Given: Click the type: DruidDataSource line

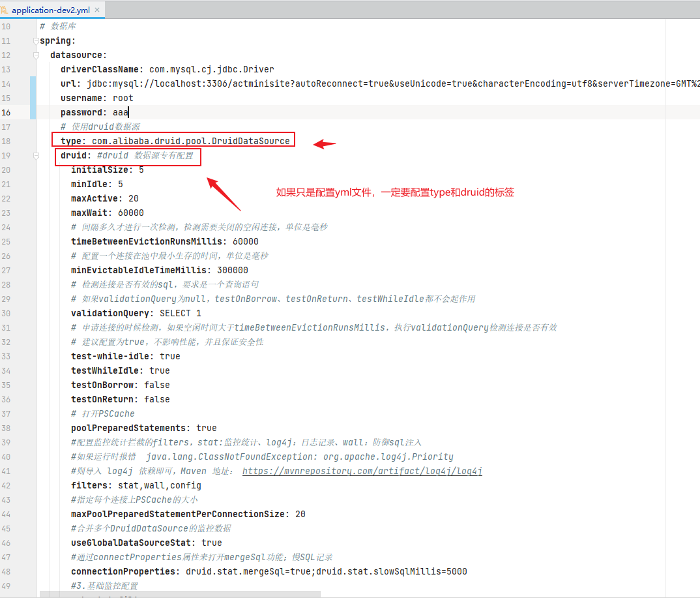Looking at the screenshot, I should [175, 141].
